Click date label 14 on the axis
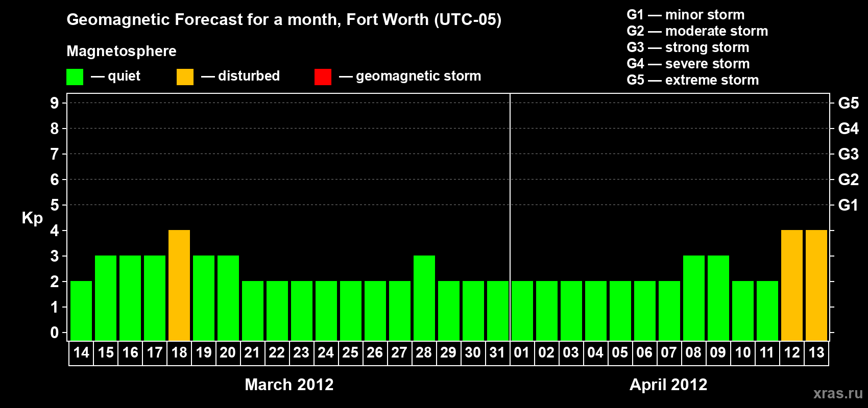The width and height of the screenshot is (868, 408). 81,353
